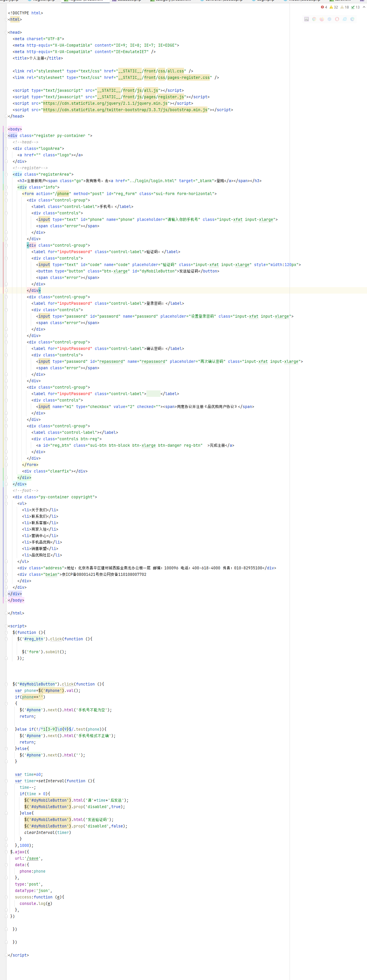
Task: Place cursor on <!DOCTYPE html> line
Action: pyautogui.click(x=26, y=13)
